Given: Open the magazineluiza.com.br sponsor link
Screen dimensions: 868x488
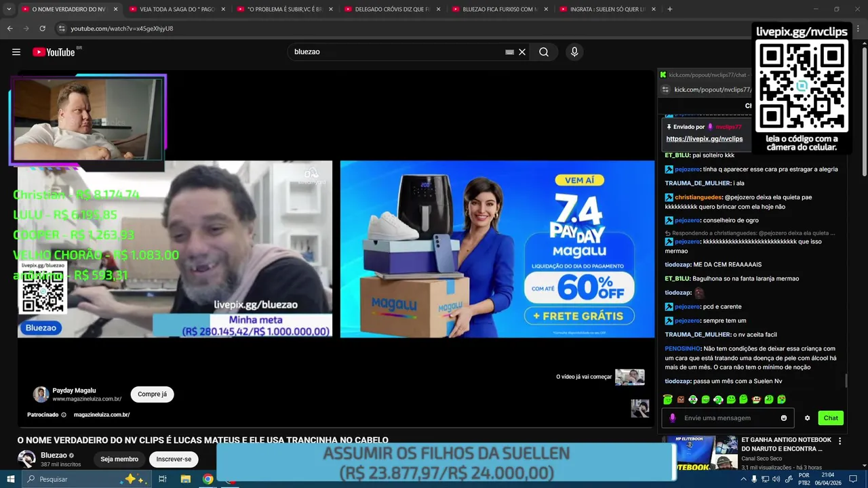Looking at the screenshot, I should (102, 415).
